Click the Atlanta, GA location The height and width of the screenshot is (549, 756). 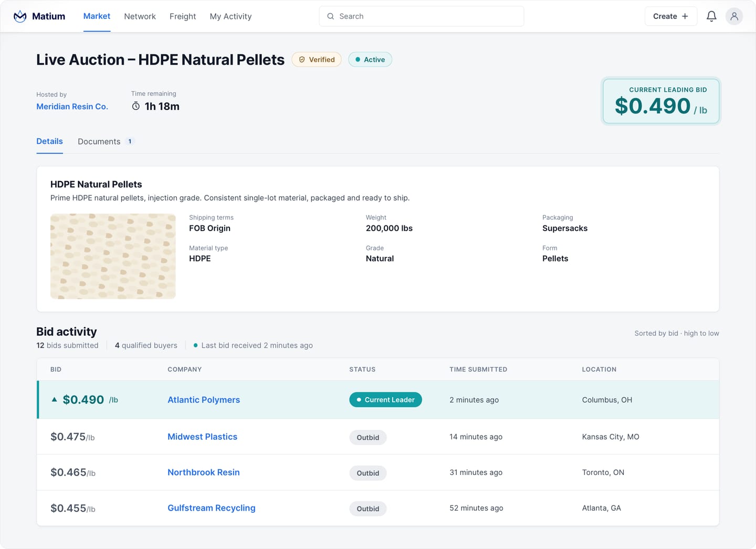pyautogui.click(x=601, y=508)
